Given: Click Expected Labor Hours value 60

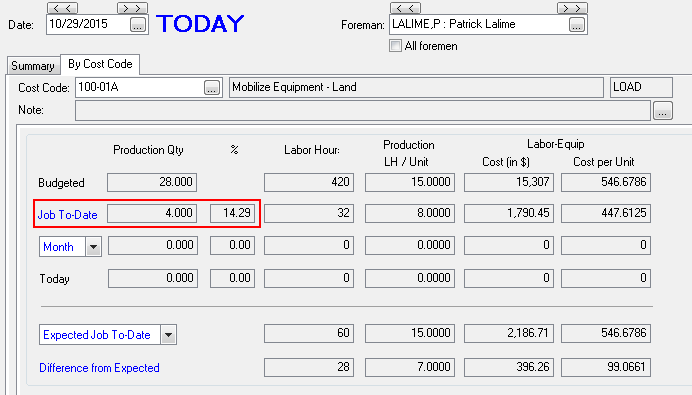Looking at the screenshot, I should click(x=309, y=333).
